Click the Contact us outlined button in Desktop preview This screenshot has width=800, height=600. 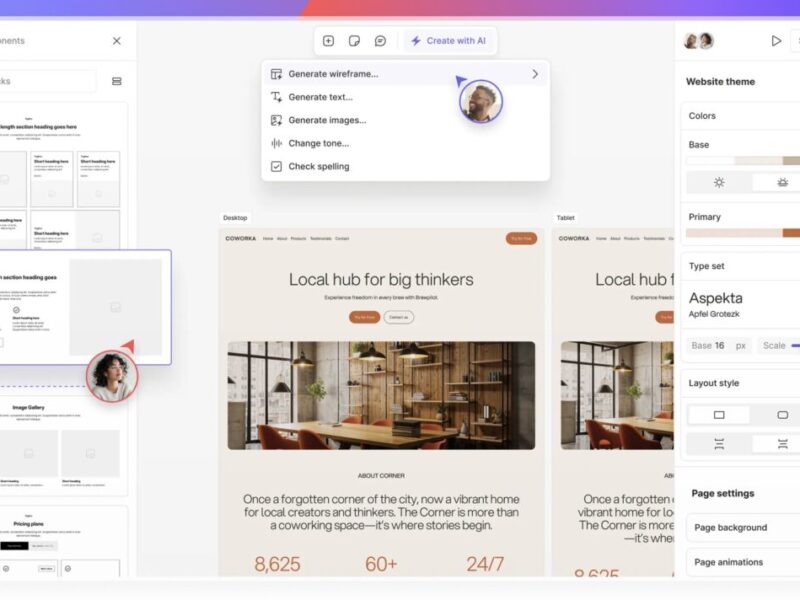(x=398, y=317)
